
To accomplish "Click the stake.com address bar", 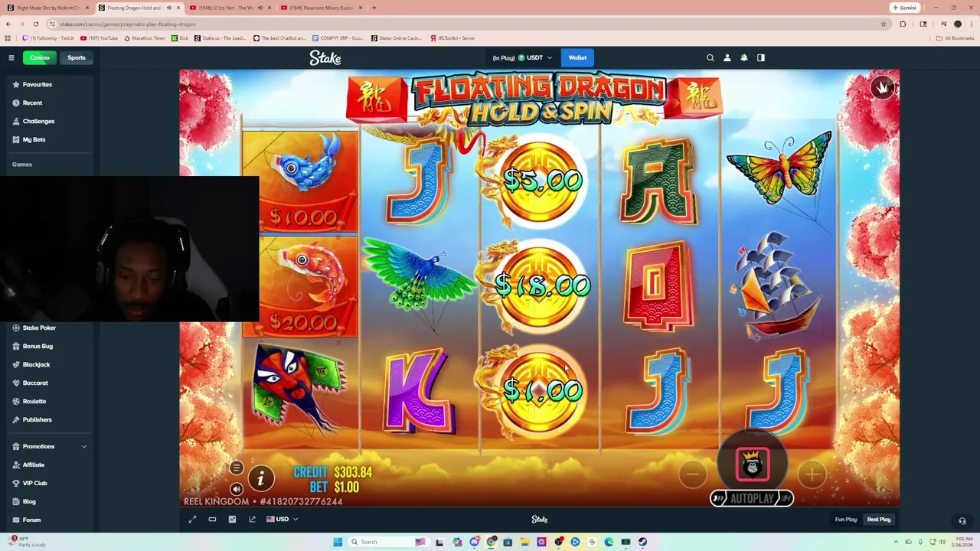I will tap(459, 24).
